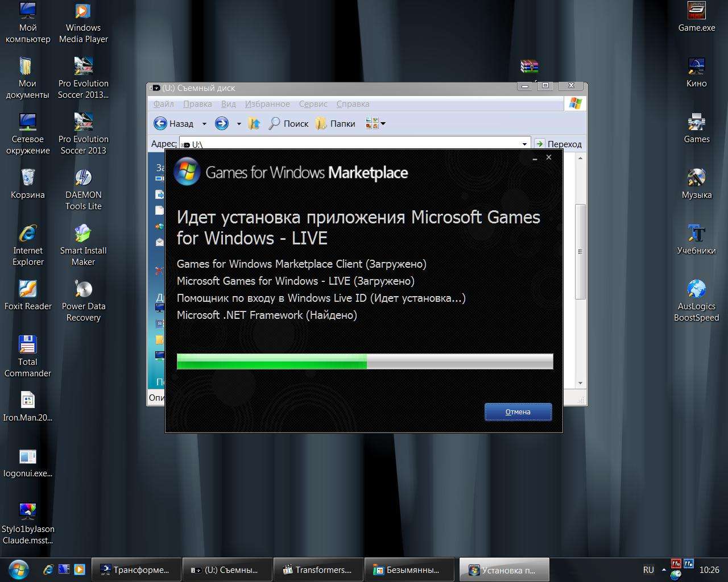Switch to Transformers taskbar window
Screen dimensions: 728x582
(318, 569)
